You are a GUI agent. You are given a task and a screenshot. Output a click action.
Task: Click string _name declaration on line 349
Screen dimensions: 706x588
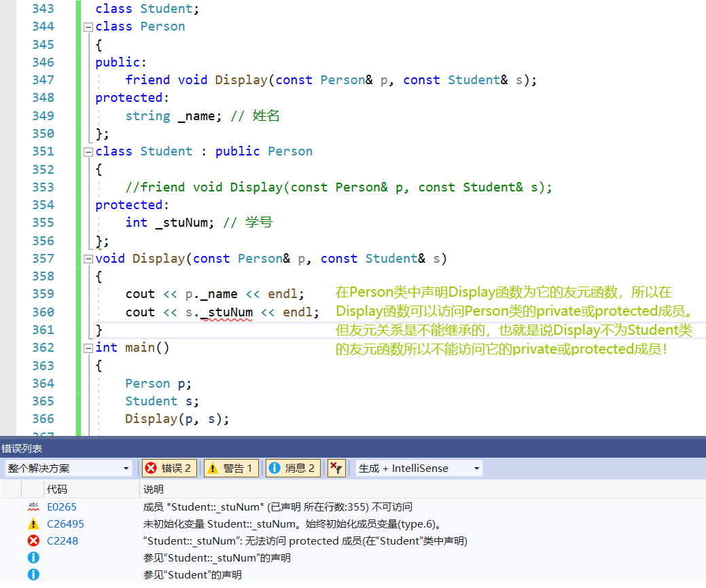(x=173, y=116)
